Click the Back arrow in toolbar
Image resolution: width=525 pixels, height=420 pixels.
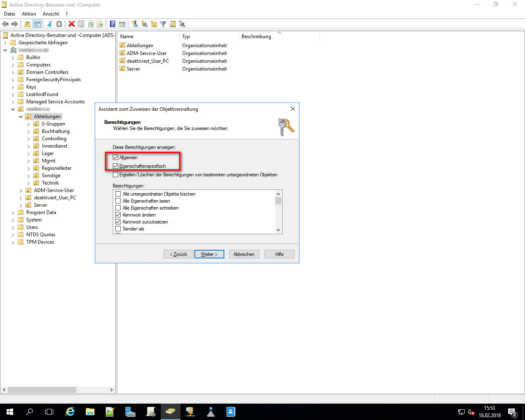click(x=6, y=24)
